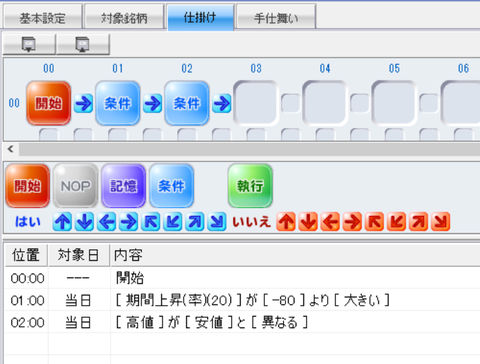The width and height of the screenshot is (480, 364).
Task: Choose the blue はい right arrow
Action: tap(129, 222)
